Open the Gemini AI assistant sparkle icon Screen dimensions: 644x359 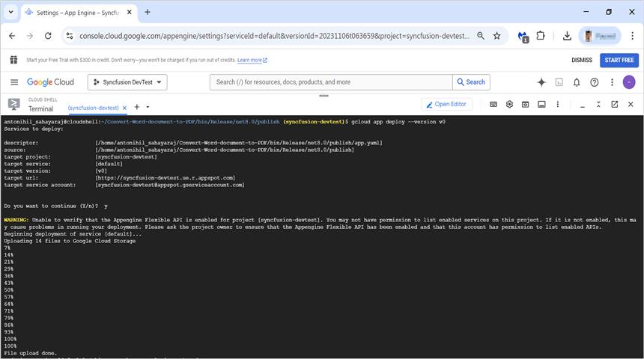pyautogui.click(x=541, y=82)
